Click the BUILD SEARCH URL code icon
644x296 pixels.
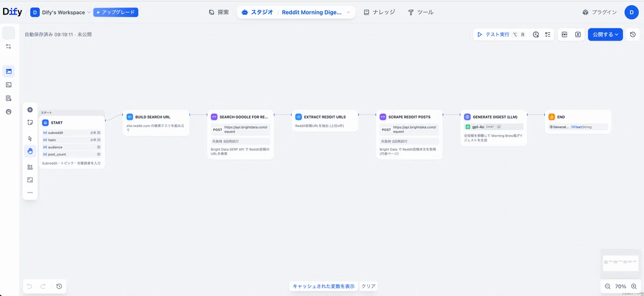point(130,116)
